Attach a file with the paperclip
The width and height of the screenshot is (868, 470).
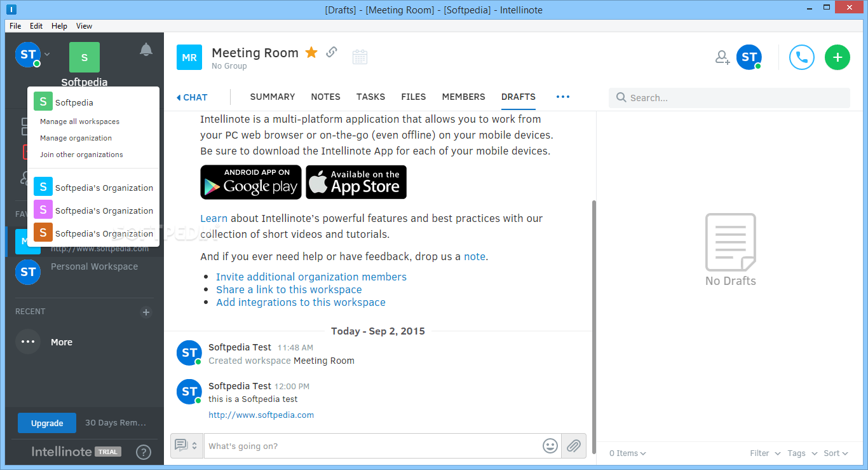(574, 446)
